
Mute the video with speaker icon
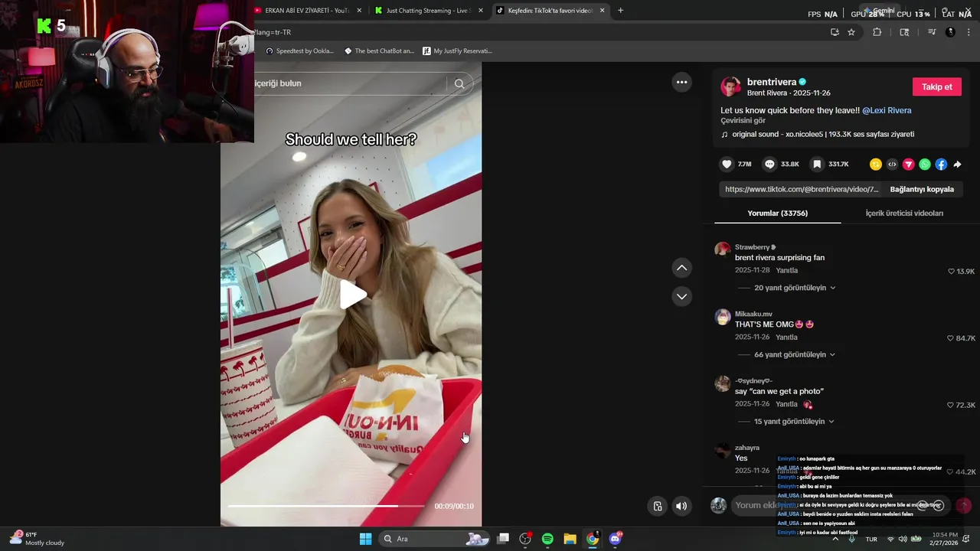(681, 506)
